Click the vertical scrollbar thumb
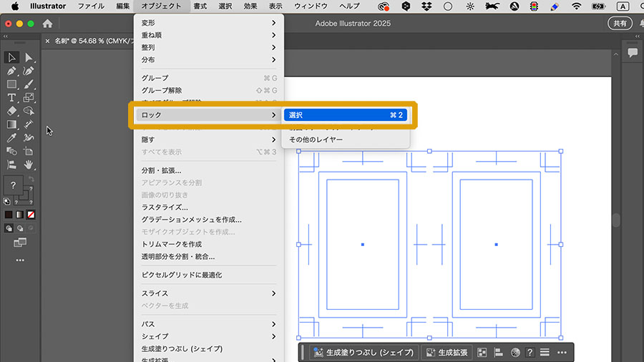The width and height of the screenshot is (644, 362). tap(615, 220)
